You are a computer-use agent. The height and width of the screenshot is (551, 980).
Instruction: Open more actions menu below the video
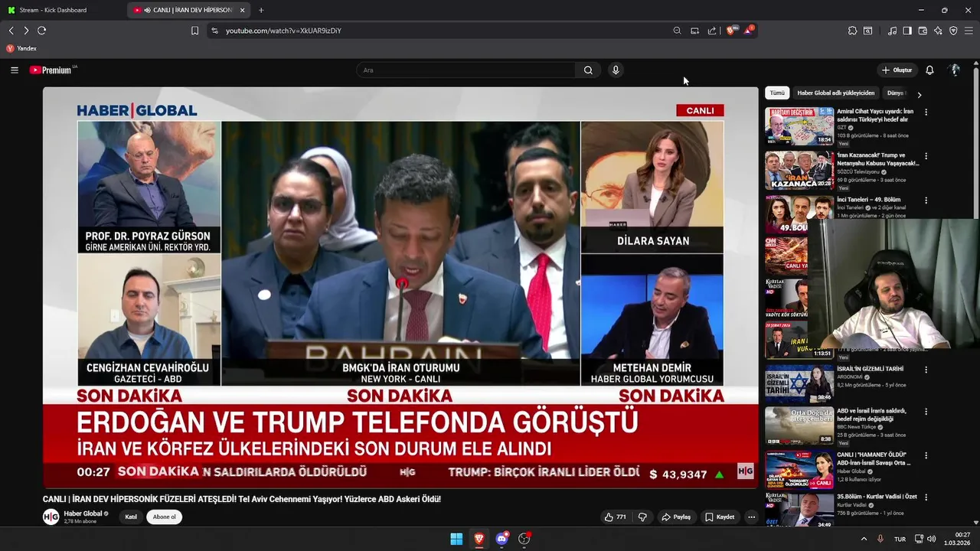pos(751,517)
